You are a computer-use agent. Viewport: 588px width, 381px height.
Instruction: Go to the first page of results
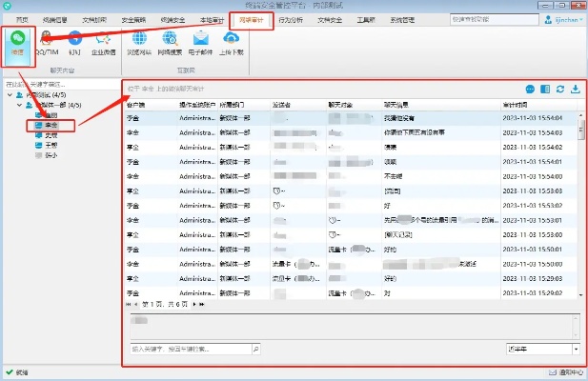point(129,305)
